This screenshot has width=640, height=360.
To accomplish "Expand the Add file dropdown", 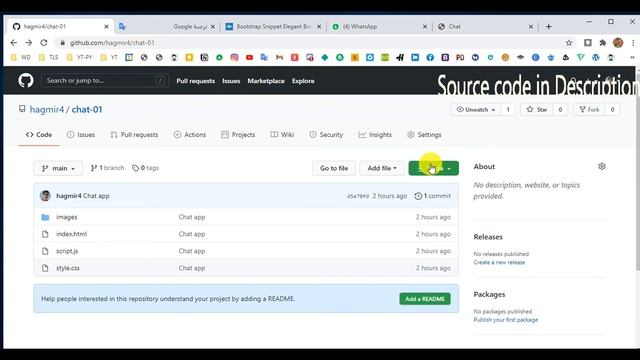I will pos(382,168).
